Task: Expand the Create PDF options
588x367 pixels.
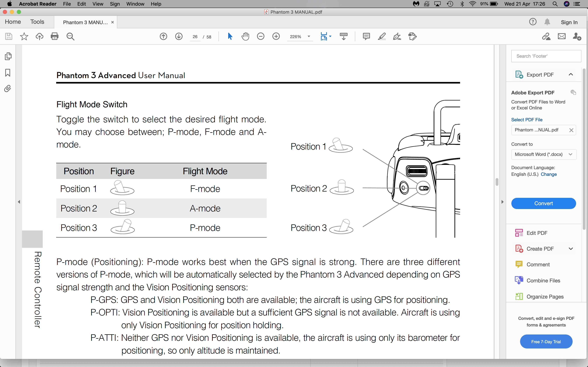Action: tap(571, 249)
